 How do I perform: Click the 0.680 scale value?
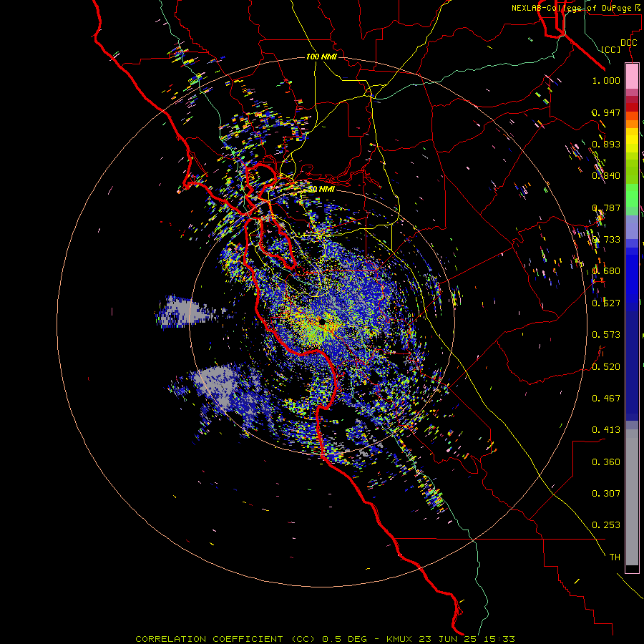(x=606, y=271)
